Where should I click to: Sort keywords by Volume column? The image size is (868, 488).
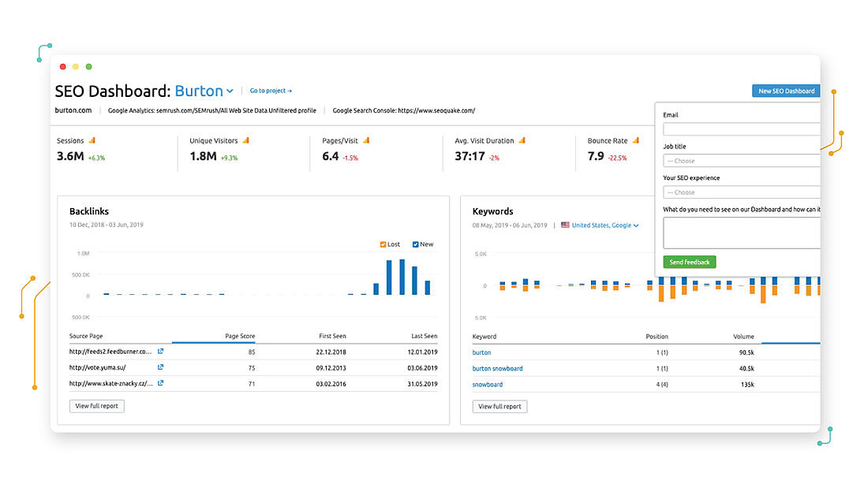click(743, 337)
